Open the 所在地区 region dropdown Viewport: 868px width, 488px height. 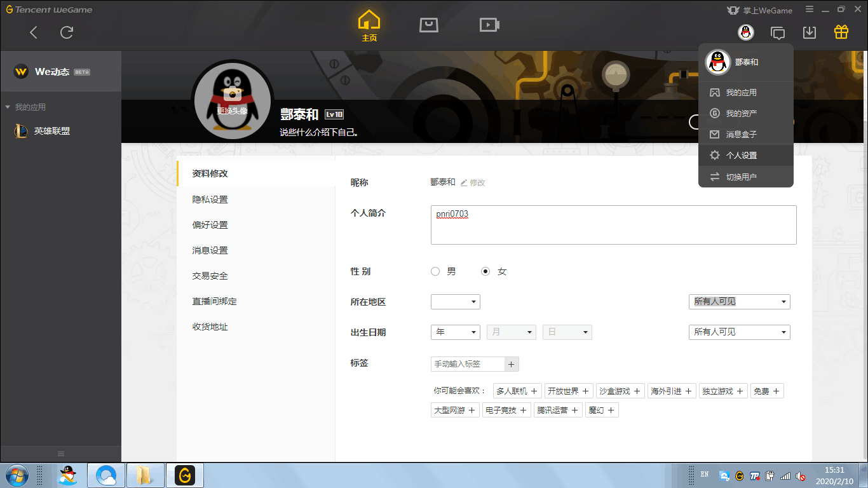pyautogui.click(x=455, y=302)
